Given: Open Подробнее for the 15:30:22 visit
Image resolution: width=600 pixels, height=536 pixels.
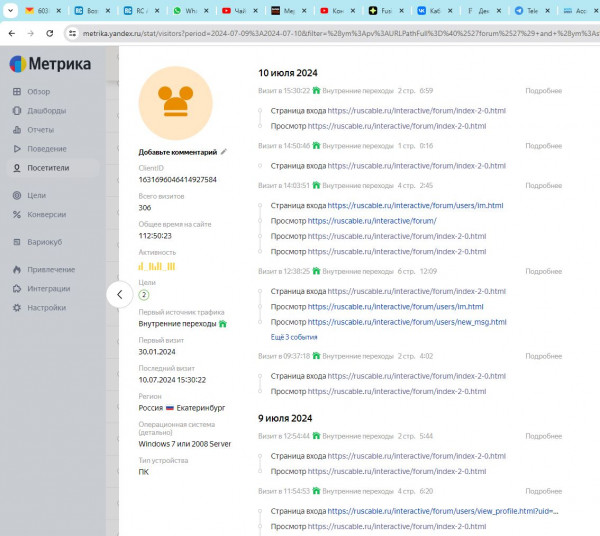Looking at the screenshot, I should point(543,91).
